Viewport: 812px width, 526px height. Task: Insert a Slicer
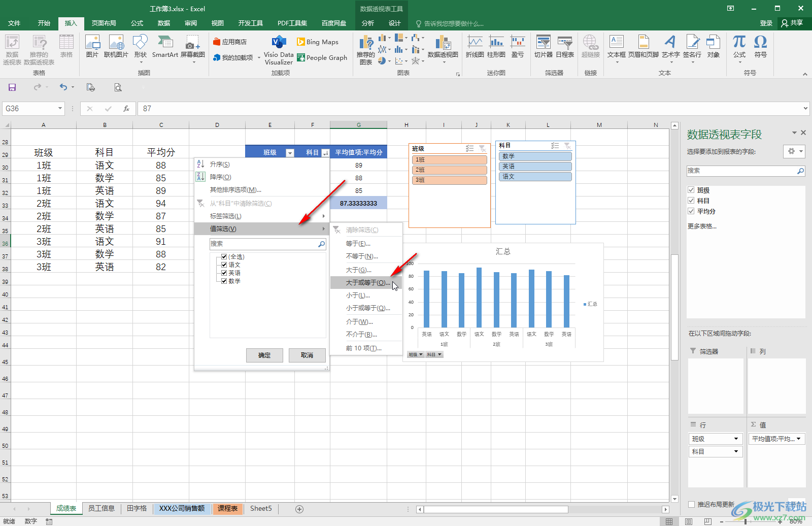tap(544, 46)
